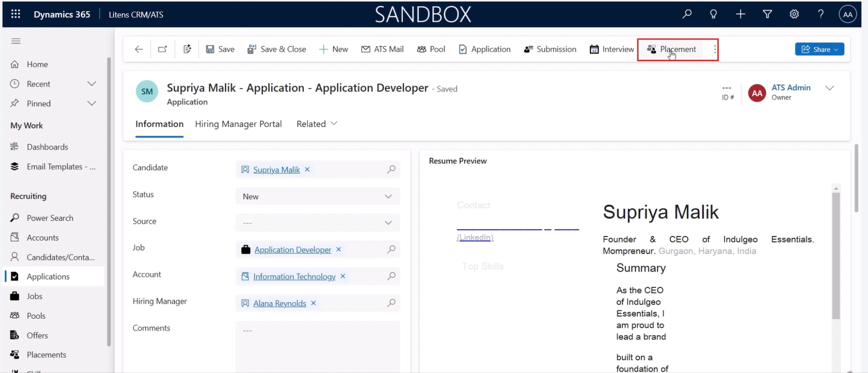Click Save & Close in the toolbar
This screenshot has width=868, height=373.
[x=276, y=50]
